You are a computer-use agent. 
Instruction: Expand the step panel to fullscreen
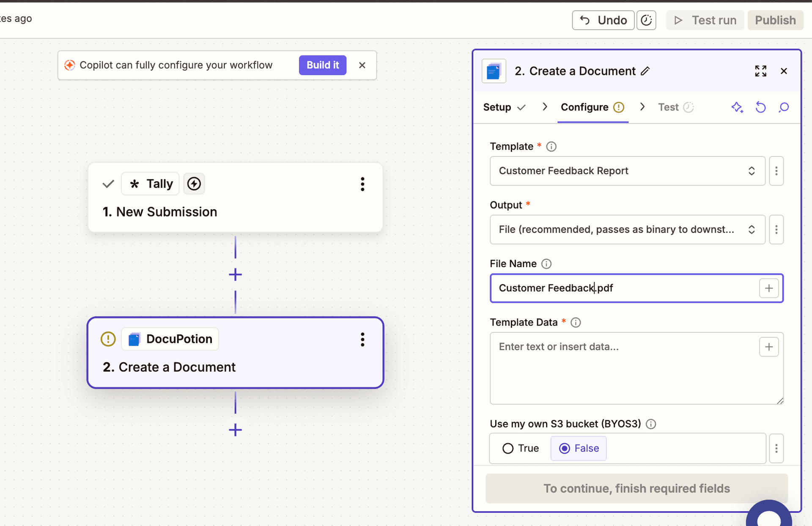[x=760, y=71]
